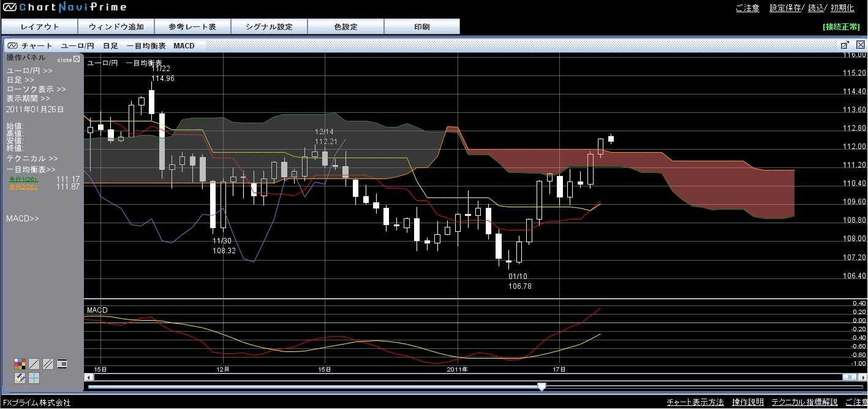Expand the ユーロ/円 currency pair selector
Viewport: 868px width, 409px height.
[x=29, y=71]
